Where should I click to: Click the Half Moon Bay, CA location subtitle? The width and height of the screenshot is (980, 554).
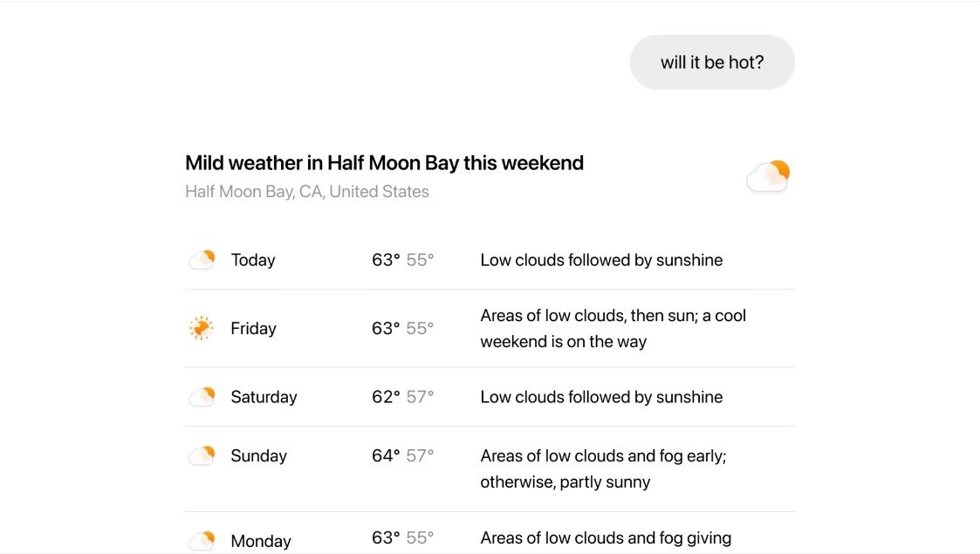tap(307, 192)
